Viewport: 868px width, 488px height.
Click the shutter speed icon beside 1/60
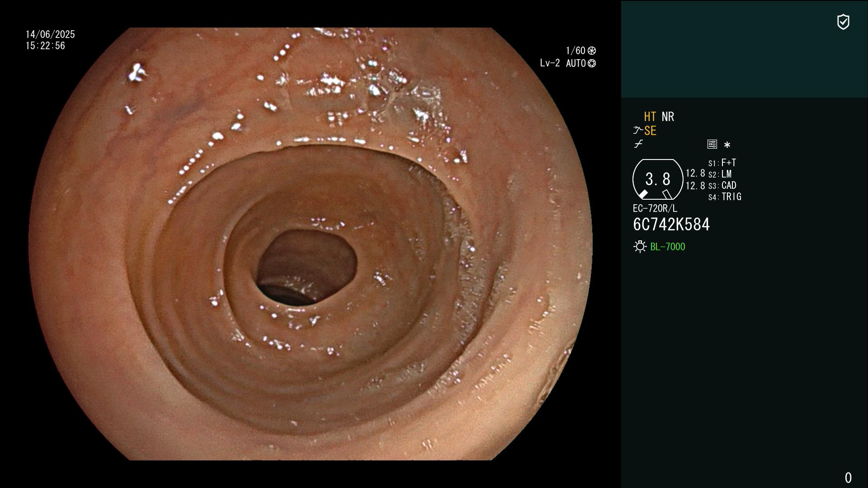pos(592,51)
